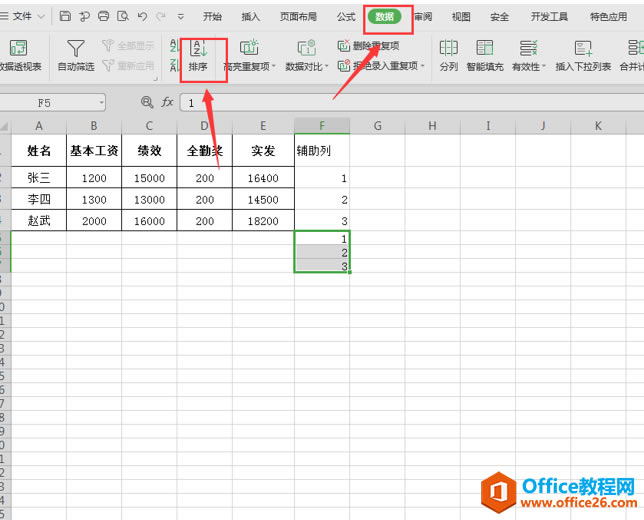
Task: Click the Redo arrow icon
Action: point(161,16)
